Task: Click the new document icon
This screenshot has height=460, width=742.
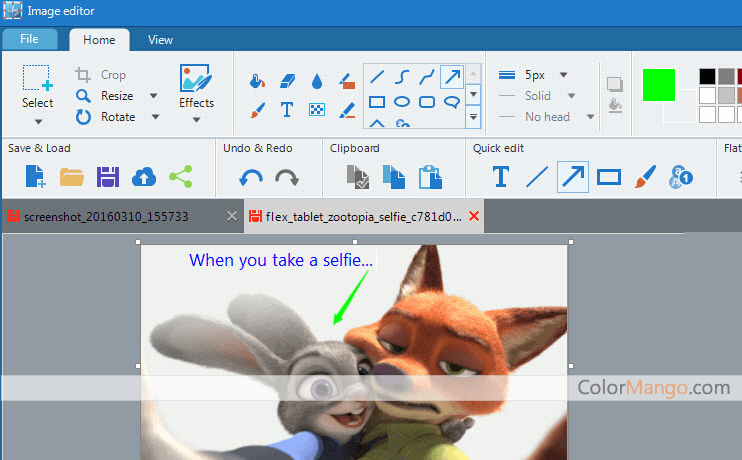Action: point(35,177)
